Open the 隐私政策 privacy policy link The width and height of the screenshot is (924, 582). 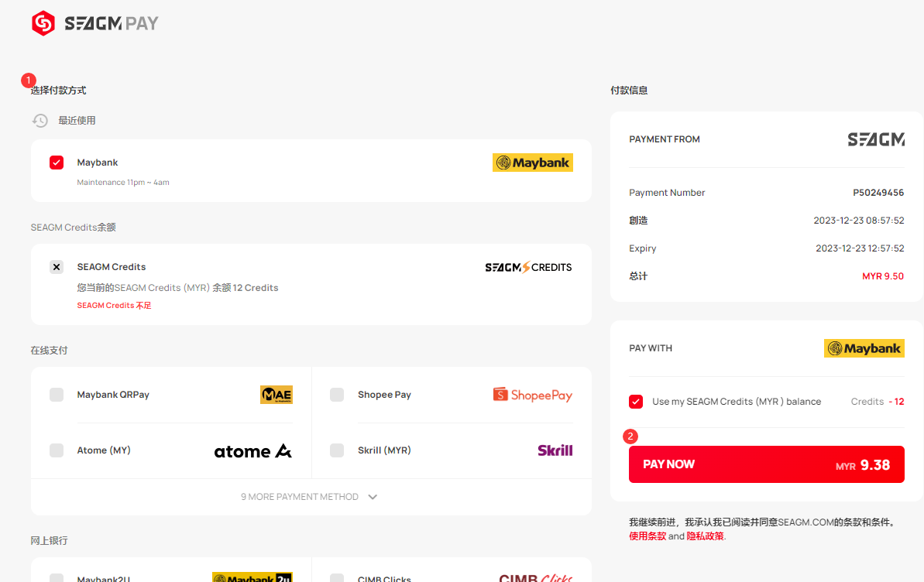(x=706, y=536)
